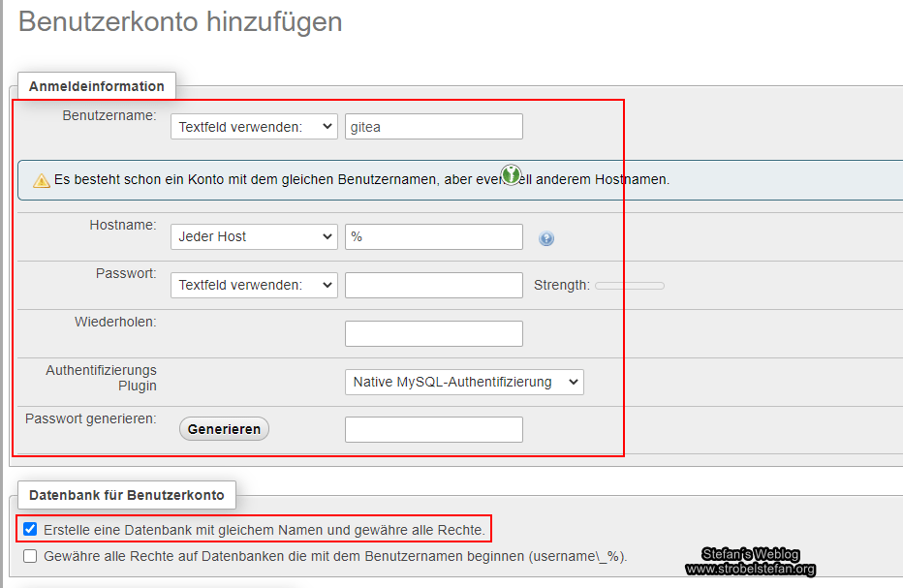Click the green icon inside the warning message

click(513, 175)
